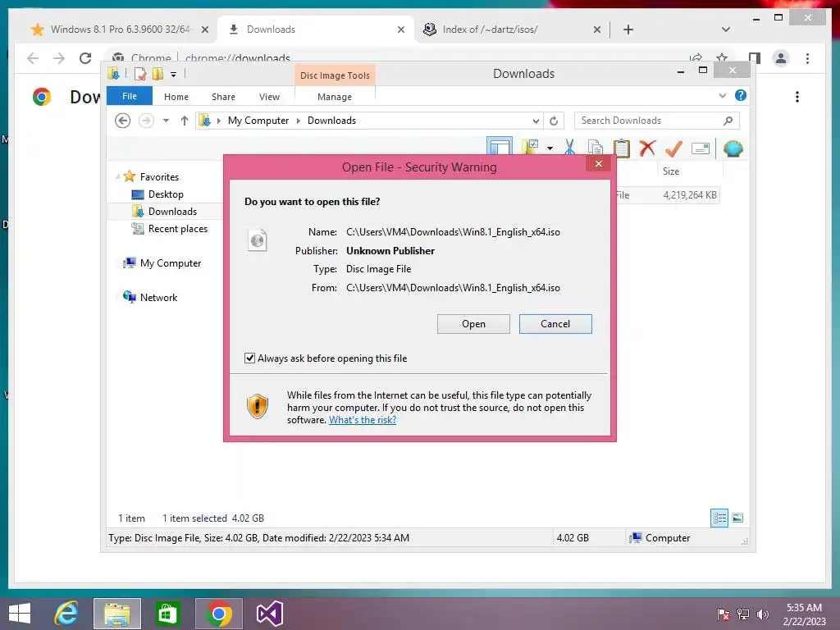Open the Home ribbon tab
The image size is (840, 630).
(176, 97)
